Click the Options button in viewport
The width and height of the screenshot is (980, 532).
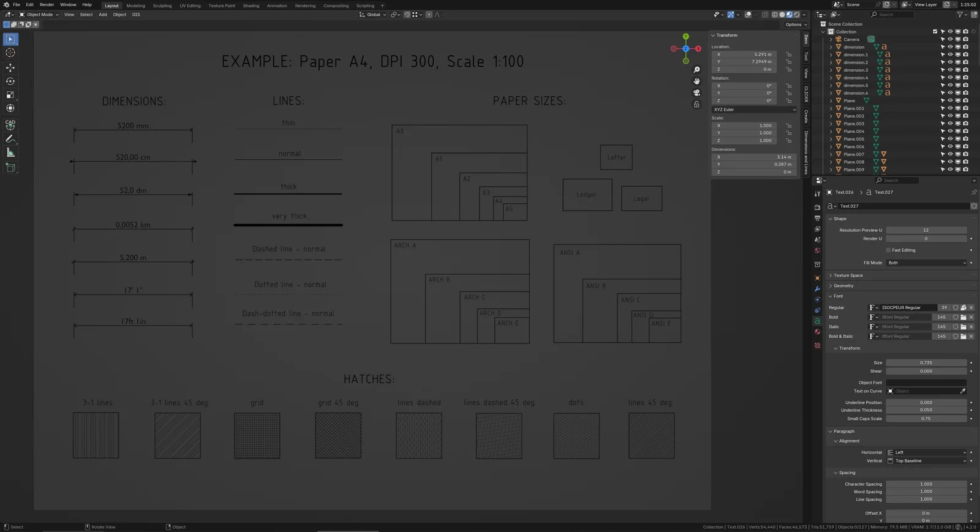796,24
